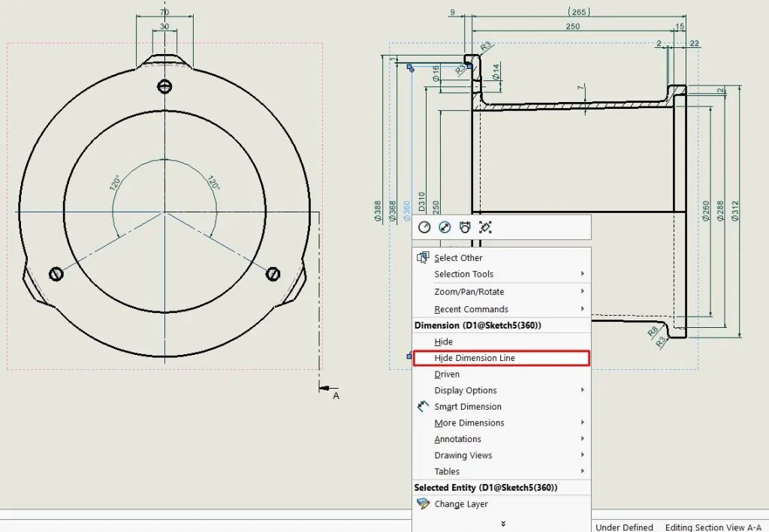Choose Hide Dimension Line
This screenshot has height=532, width=769.
502,358
